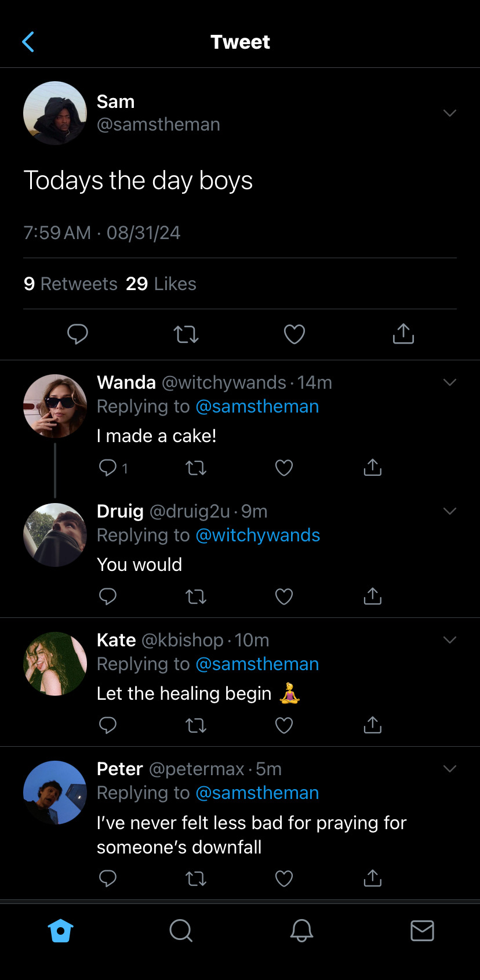This screenshot has width=480, height=980.
Task: Reply to Sam's main tweet
Action: click(78, 334)
